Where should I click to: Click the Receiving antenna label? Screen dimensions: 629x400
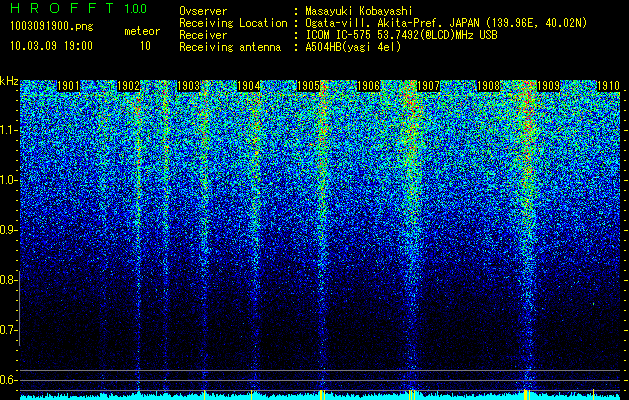coord(230,47)
